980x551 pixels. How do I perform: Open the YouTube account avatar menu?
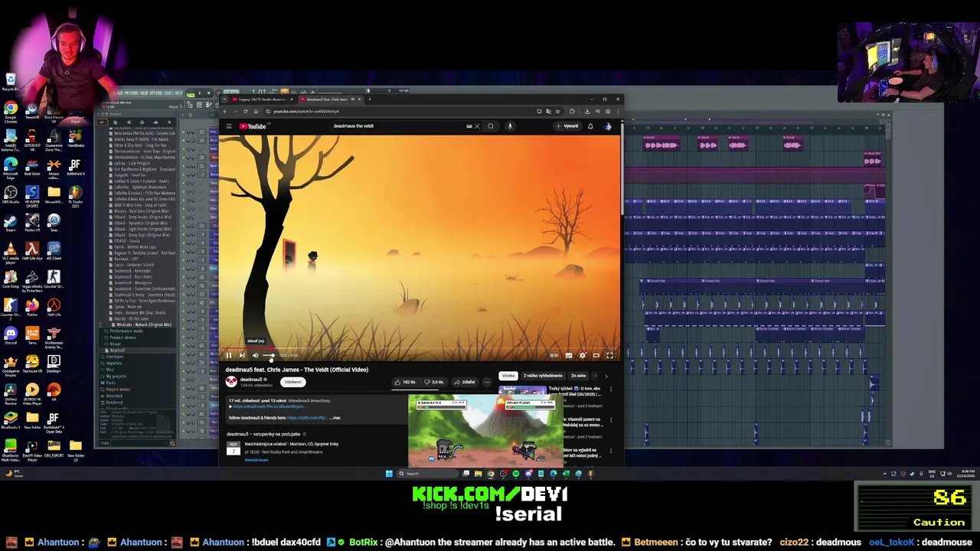pyautogui.click(x=608, y=126)
